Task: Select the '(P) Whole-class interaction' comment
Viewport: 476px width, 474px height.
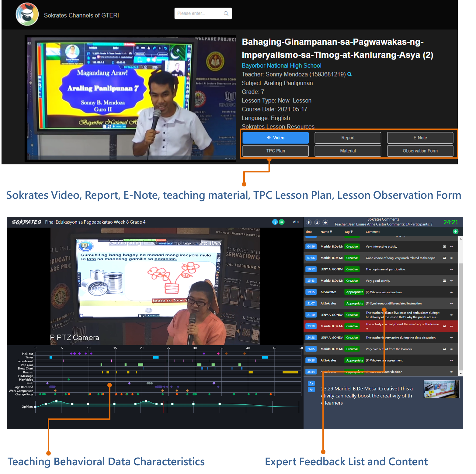Action: (384, 292)
